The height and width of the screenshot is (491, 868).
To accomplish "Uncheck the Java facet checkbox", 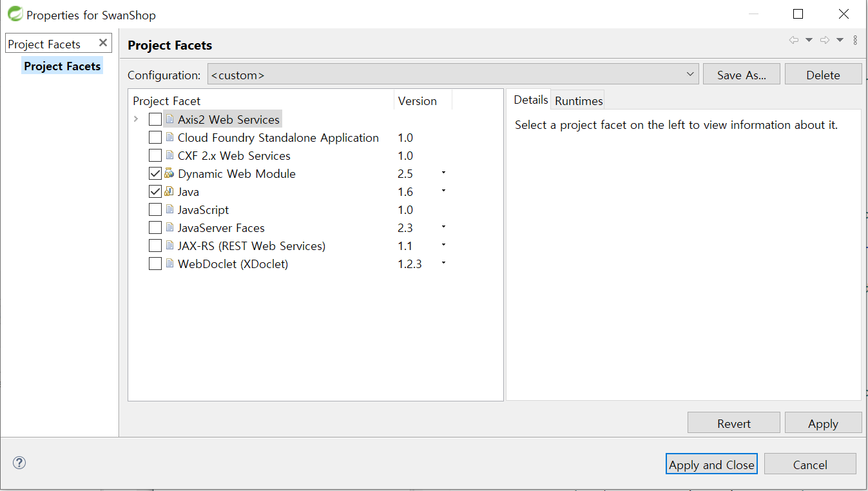I will 155,191.
